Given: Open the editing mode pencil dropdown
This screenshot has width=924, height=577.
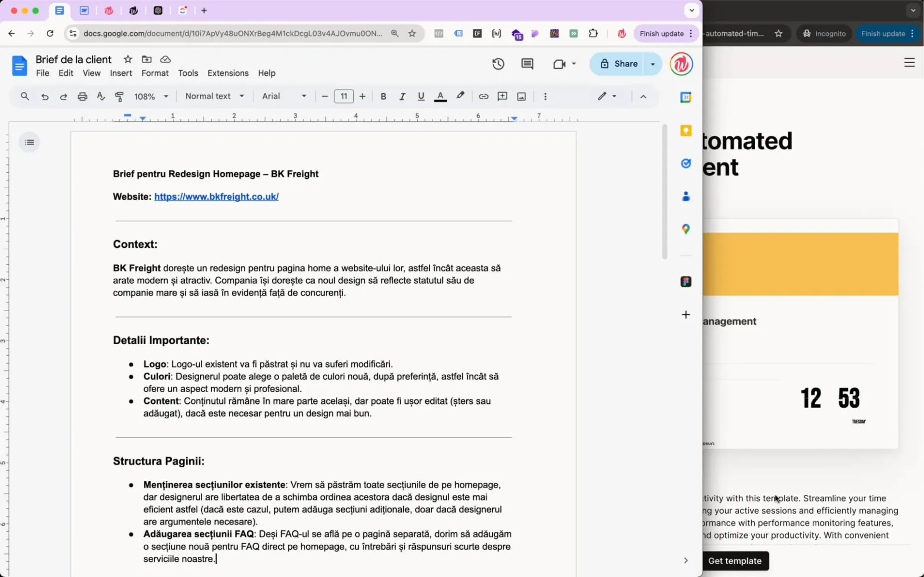Looking at the screenshot, I should (x=607, y=96).
